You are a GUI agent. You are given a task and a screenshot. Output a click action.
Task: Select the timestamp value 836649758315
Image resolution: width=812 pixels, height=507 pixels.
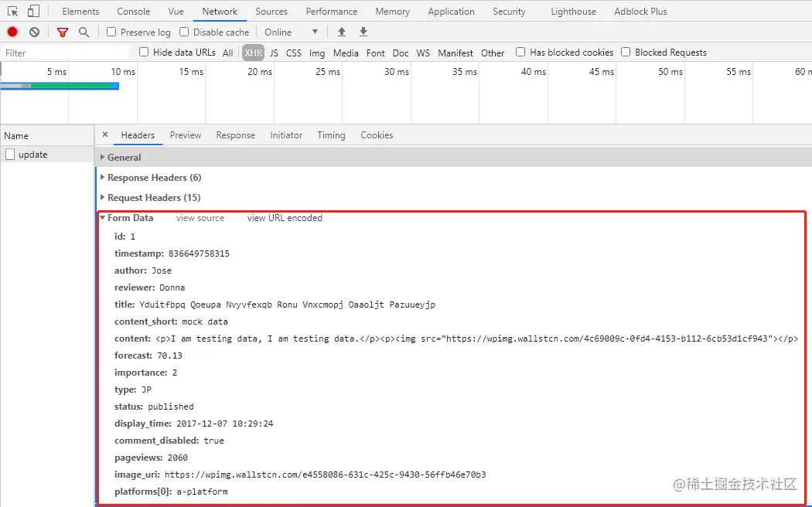click(x=199, y=253)
